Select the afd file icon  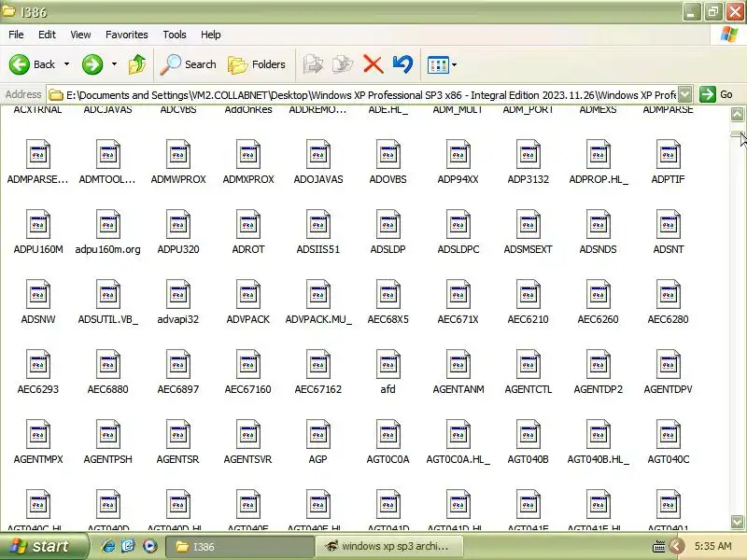click(x=388, y=364)
